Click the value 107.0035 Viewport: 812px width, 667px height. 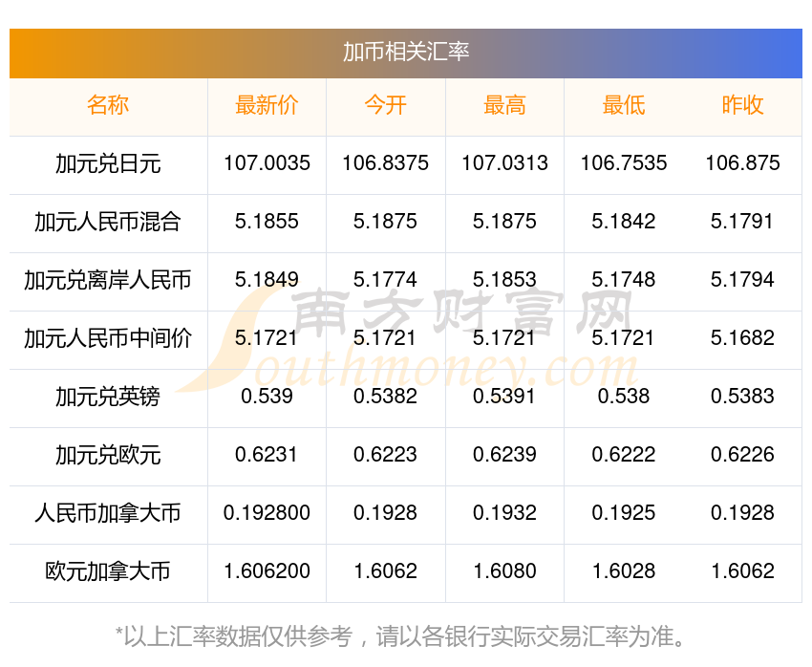click(267, 163)
